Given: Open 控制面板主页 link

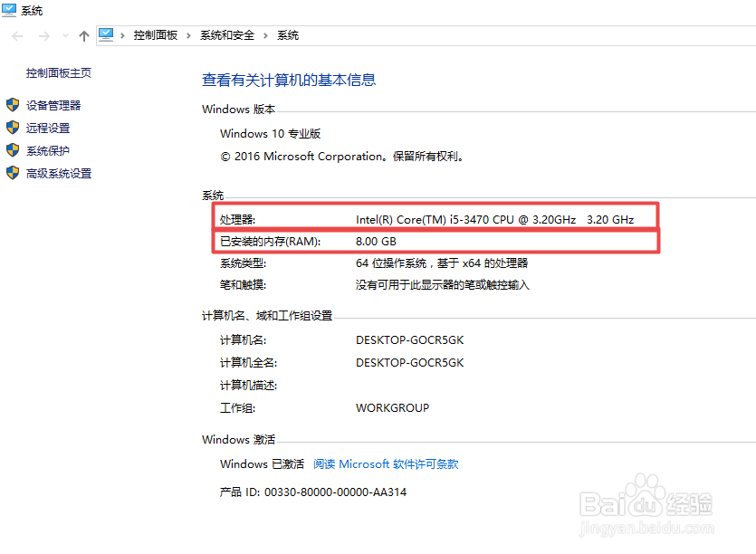Looking at the screenshot, I should (x=58, y=72).
